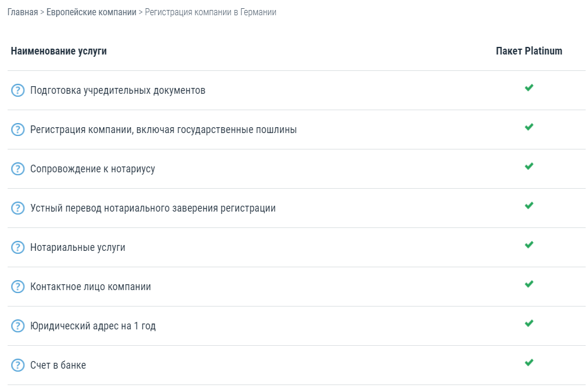Click help icon beside Подготовка учредительных документов
This screenshot has height=388, width=588.
(x=18, y=90)
